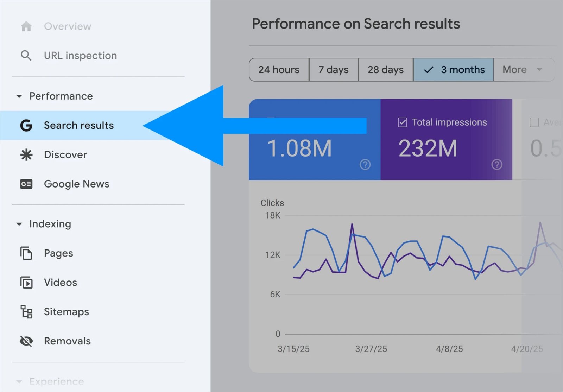The width and height of the screenshot is (563, 392).
Task: Click the 232M impressions value
Action: tap(428, 148)
